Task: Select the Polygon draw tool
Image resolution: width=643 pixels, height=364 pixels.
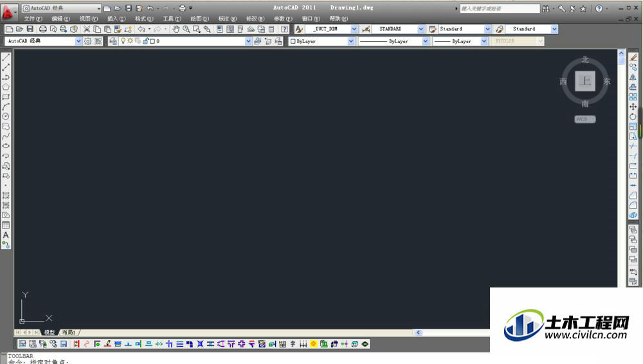Action: point(6,87)
